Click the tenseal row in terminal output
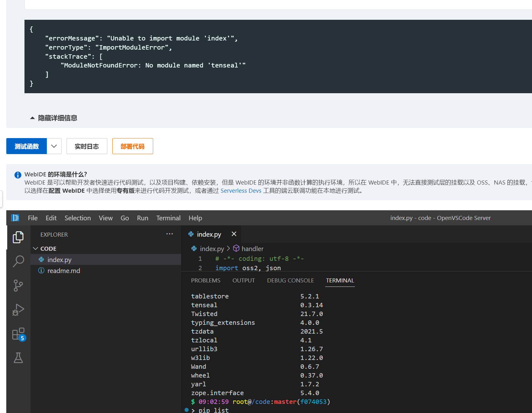 [257, 305]
